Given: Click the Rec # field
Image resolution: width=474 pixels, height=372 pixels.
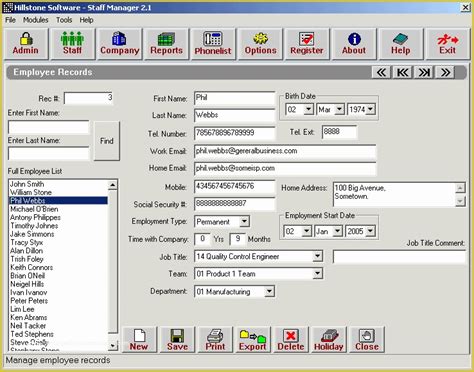Looking at the screenshot, I should pos(88,98).
